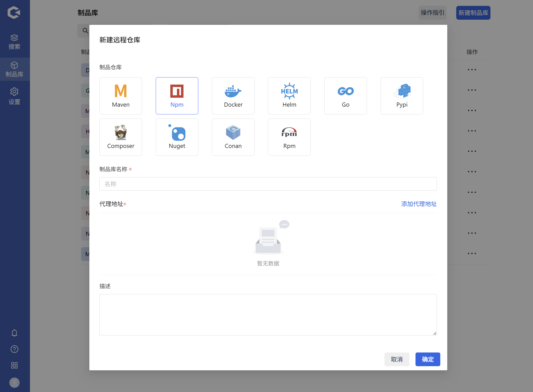Screen dimensions: 533x392
Task: Confirm with the blue OK button
Action: click(427, 359)
